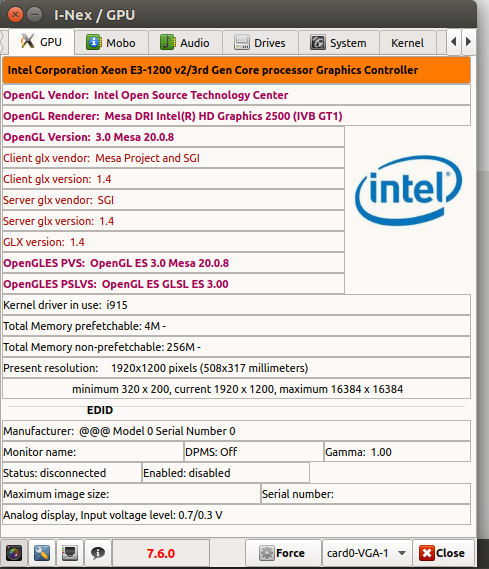Click Total Memory non-prefetchable 256M row
This screenshot has height=569, width=489.
(237, 347)
